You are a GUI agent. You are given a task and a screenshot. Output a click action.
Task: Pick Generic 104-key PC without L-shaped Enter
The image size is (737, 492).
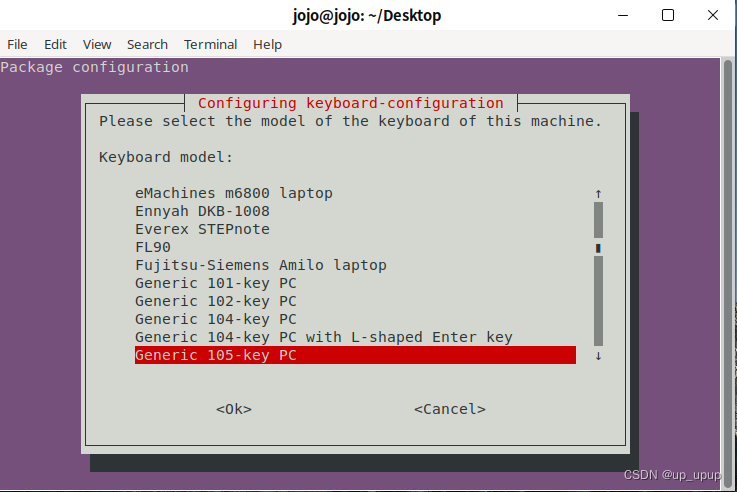(x=355, y=319)
